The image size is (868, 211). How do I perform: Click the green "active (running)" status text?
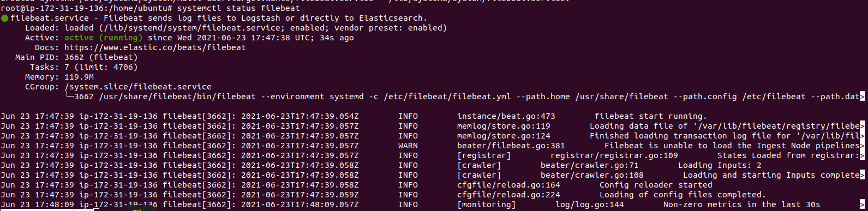(x=104, y=38)
